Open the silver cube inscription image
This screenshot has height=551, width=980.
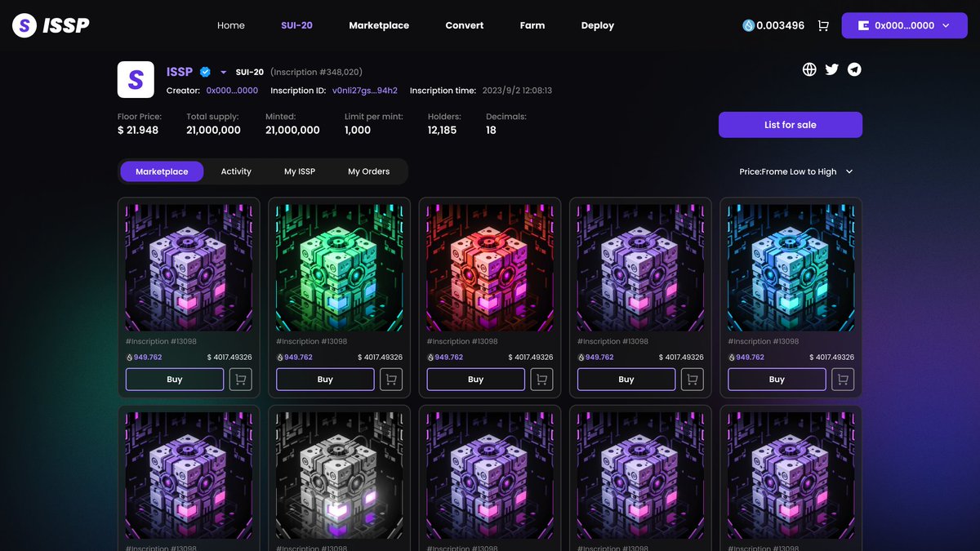(340, 475)
